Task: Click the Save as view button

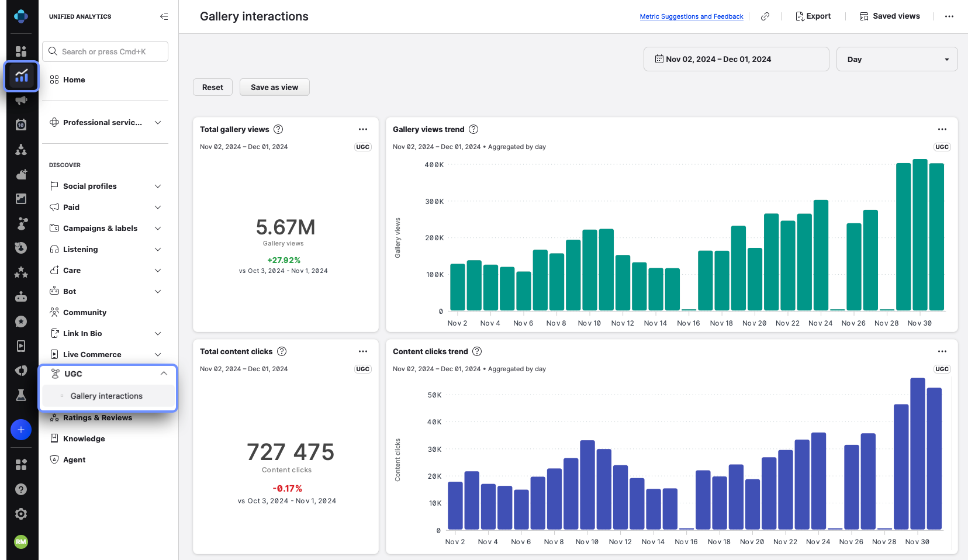Action: tap(274, 87)
